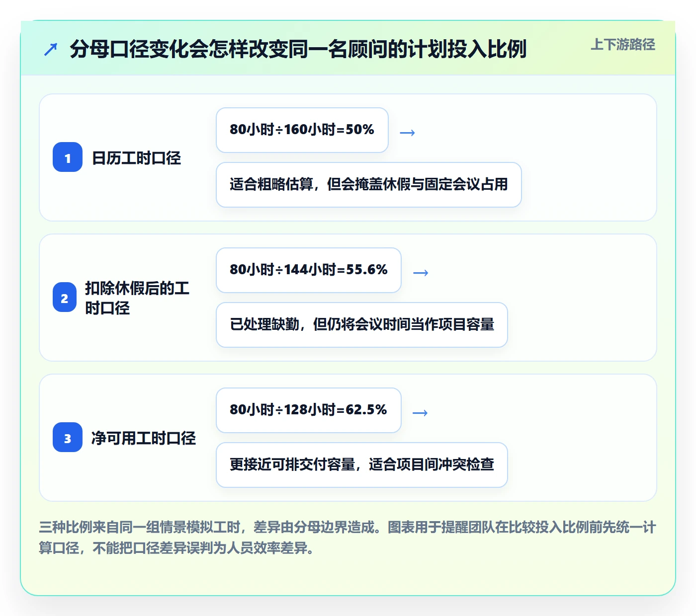
Task: Click the diagonal arrow icon beside the title
Action: [51, 49]
